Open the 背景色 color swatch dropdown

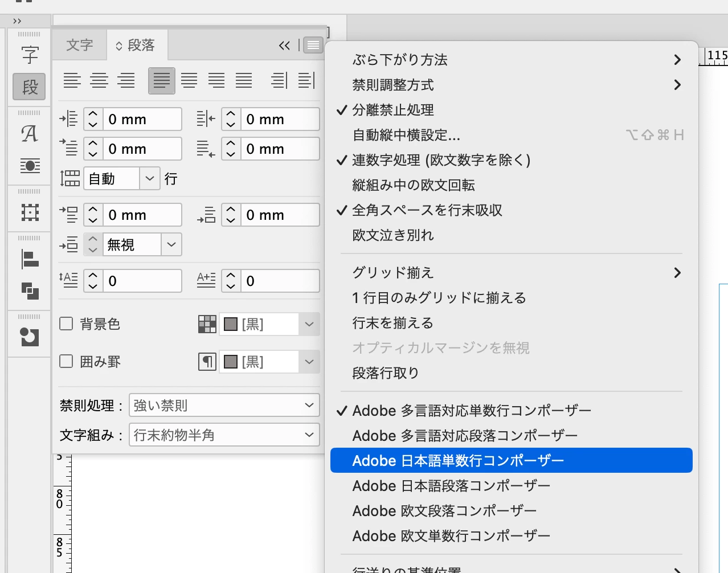point(309,324)
